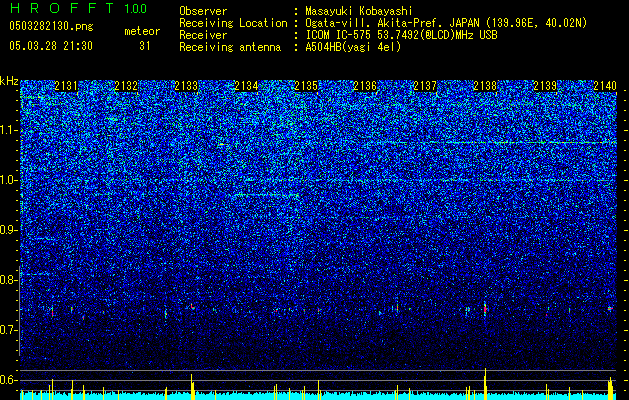The image size is (629, 400).
Task: Click the 2135 time marker
Action: tap(306, 86)
